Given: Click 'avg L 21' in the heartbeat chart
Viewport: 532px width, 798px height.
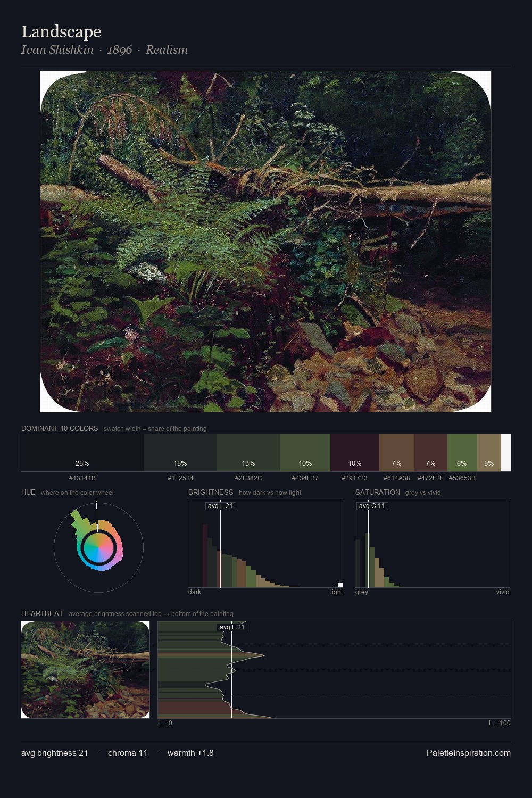Looking at the screenshot, I should click(x=232, y=627).
